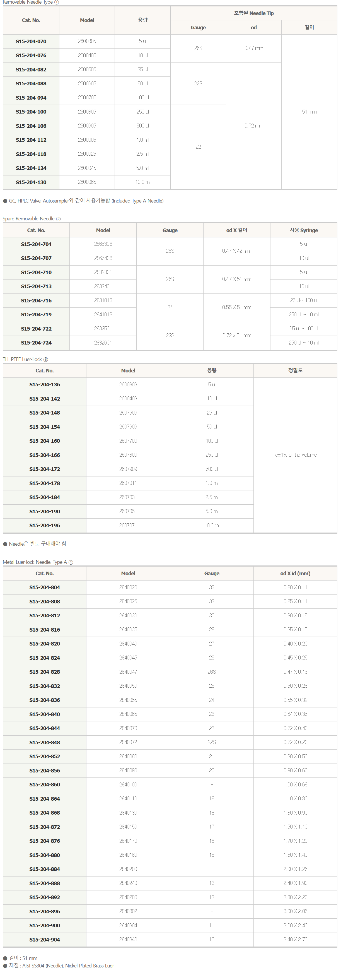Click the 정밀도 column header
The width and height of the screenshot is (341, 980).
[x=295, y=370]
